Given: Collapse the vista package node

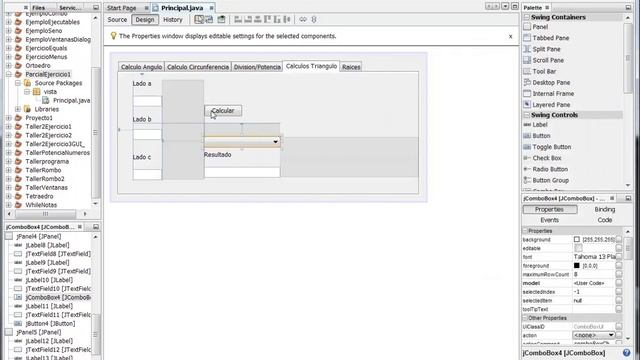Looking at the screenshot, I should pyautogui.click(x=27, y=92).
